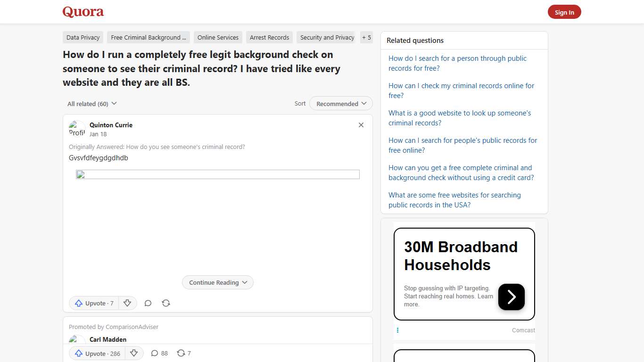
Task: Open the Recommended sort dropdown
Action: tap(341, 104)
